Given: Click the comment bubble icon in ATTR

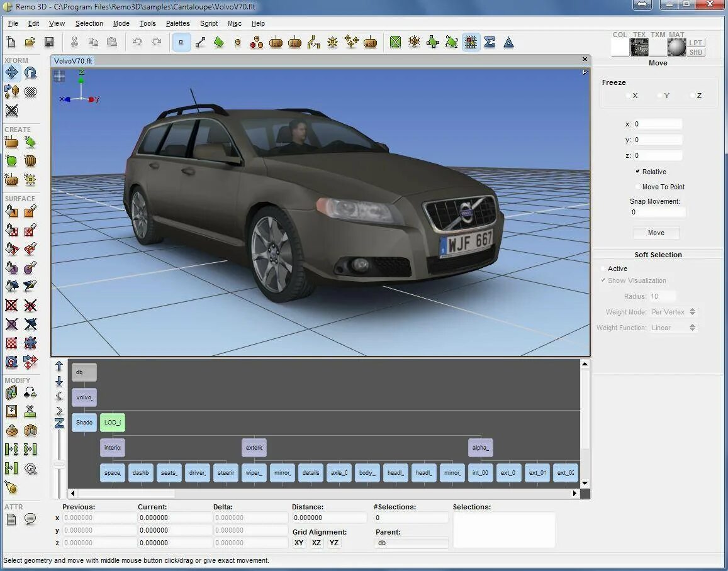Looking at the screenshot, I should pos(30,519).
